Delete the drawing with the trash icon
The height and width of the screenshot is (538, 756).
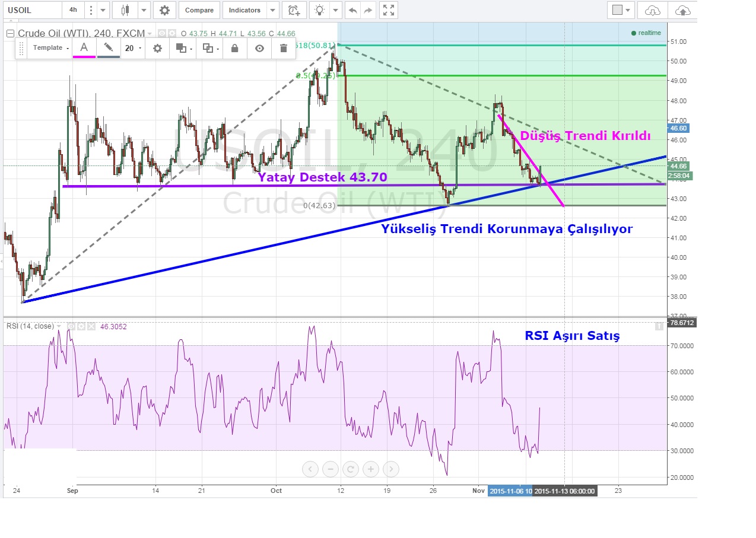click(x=284, y=48)
